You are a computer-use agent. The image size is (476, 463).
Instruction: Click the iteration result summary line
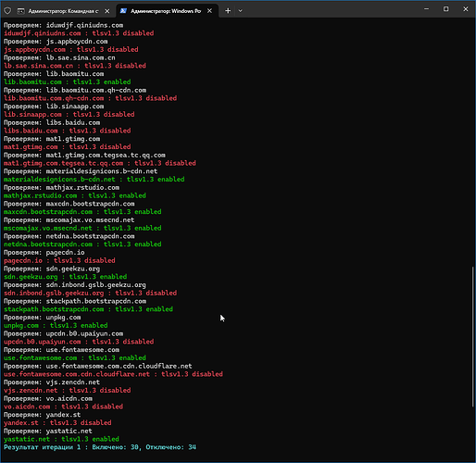[100, 447]
